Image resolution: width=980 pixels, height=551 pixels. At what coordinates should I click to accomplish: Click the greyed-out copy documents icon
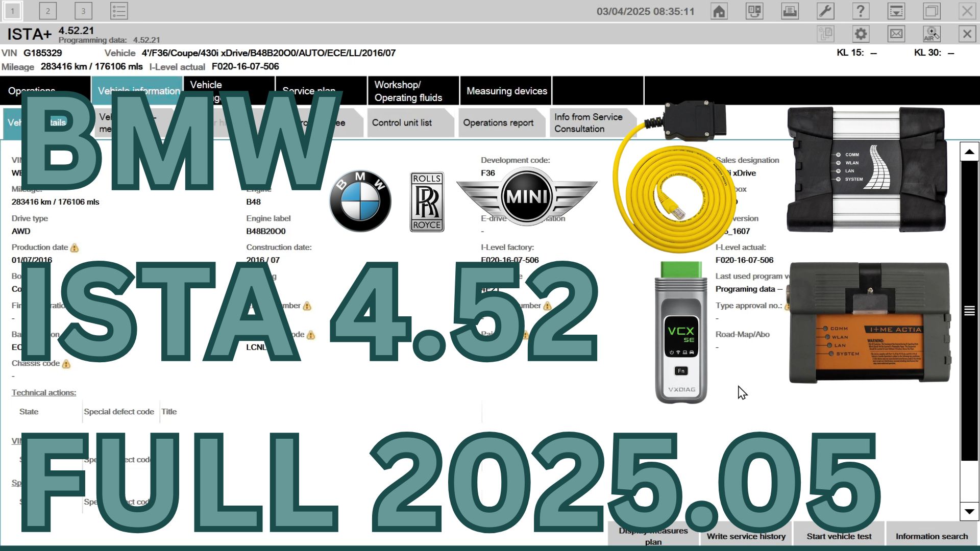825,34
